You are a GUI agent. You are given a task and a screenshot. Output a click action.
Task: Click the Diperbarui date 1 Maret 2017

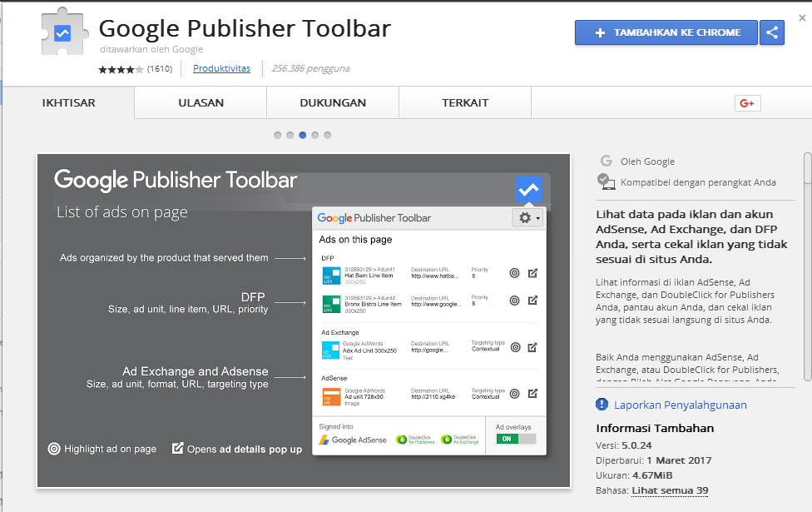[679, 460]
